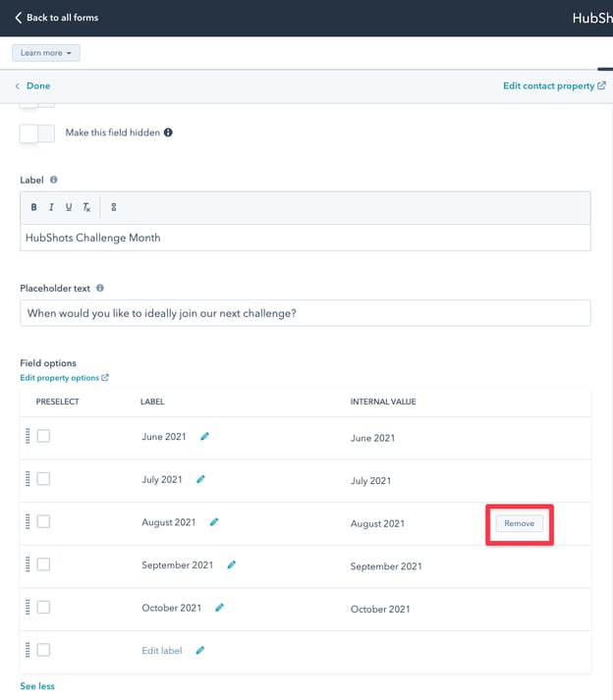This screenshot has width=613, height=700.
Task: Click the underline formatting icon
Action: [x=69, y=207]
